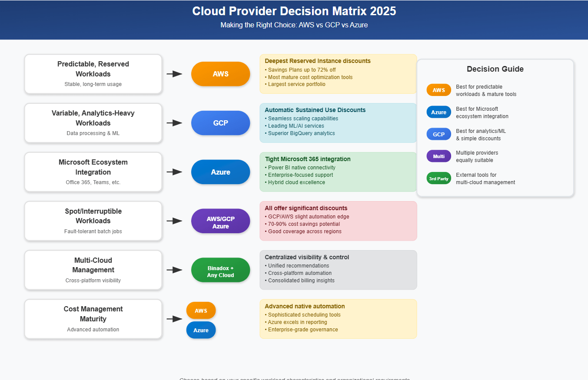Screen dimensions: 588x380
Task: Select the Spot/Interruptible Workloads card
Action: (93, 221)
